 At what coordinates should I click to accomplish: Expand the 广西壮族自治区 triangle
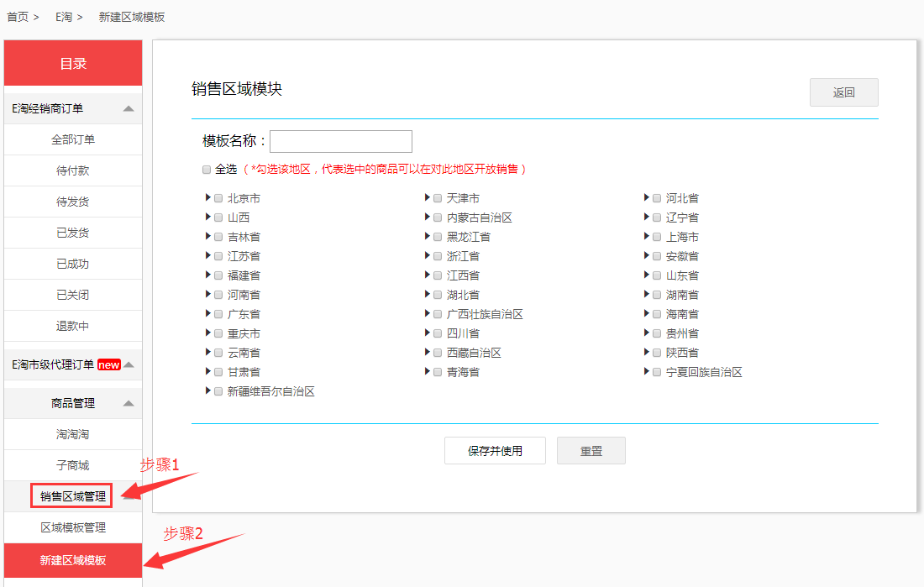click(428, 314)
